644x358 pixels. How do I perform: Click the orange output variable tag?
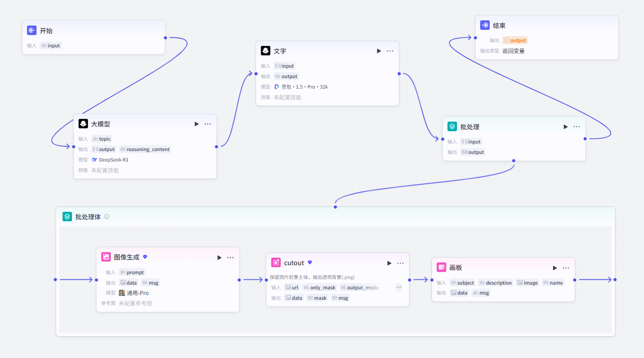515,41
